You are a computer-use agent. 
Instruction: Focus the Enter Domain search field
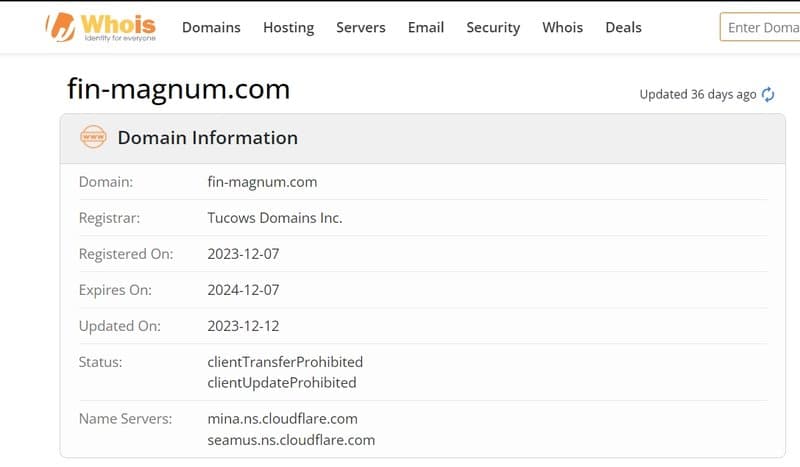760,27
